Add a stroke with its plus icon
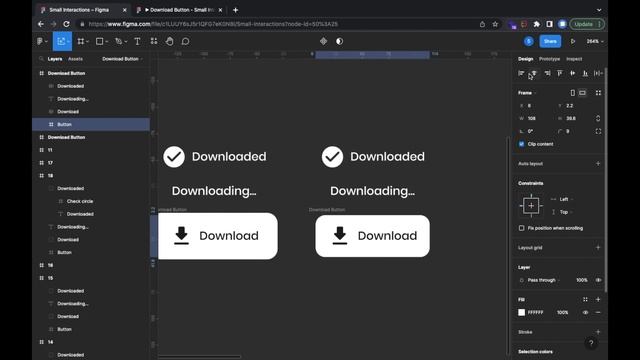 coord(598,332)
